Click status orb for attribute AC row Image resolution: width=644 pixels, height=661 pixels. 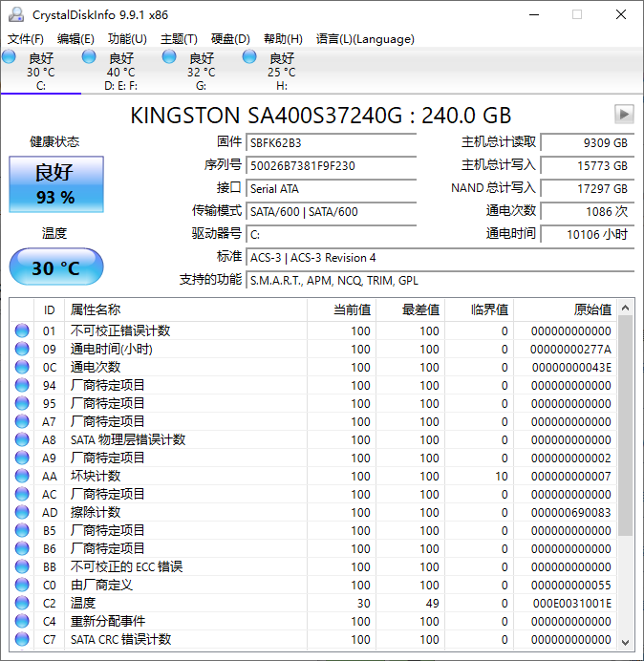click(x=22, y=494)
